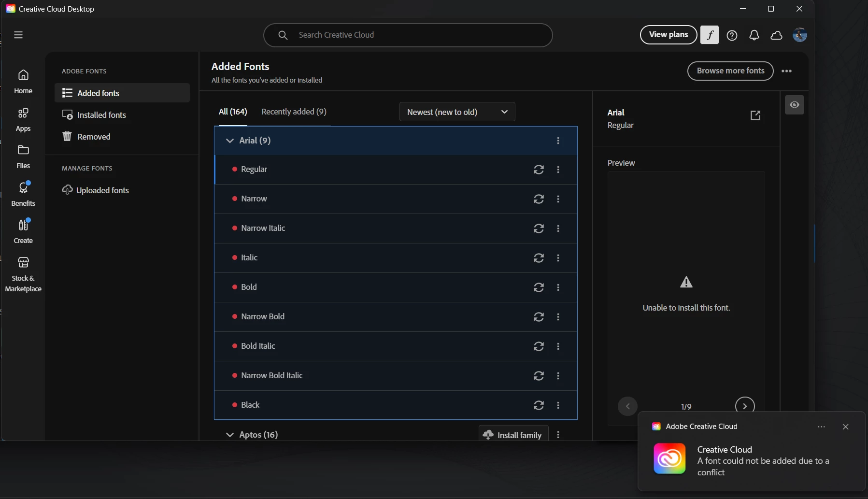Click Browse more fonts
Screen dimensions: 868x499
pos(730,71)
